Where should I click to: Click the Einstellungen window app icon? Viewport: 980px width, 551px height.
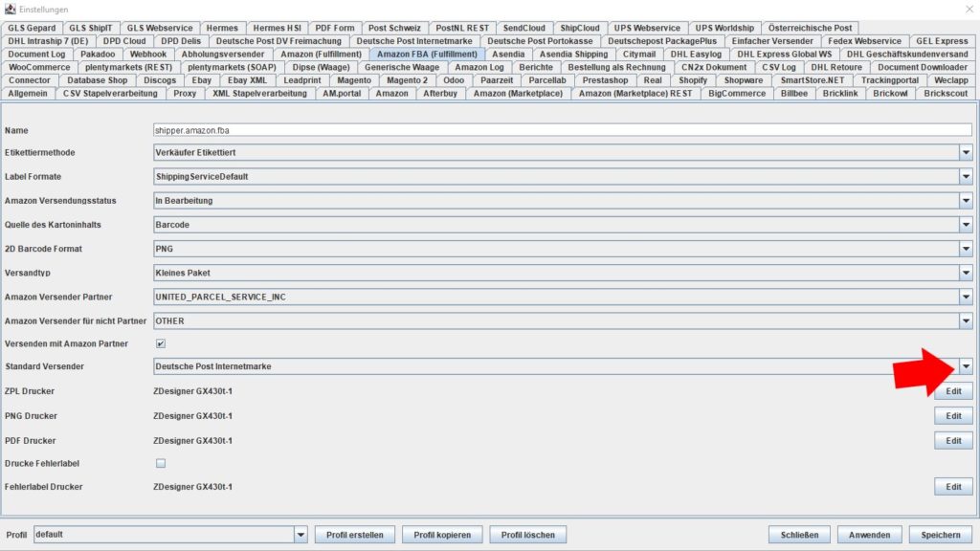click(x=10, y=9)
